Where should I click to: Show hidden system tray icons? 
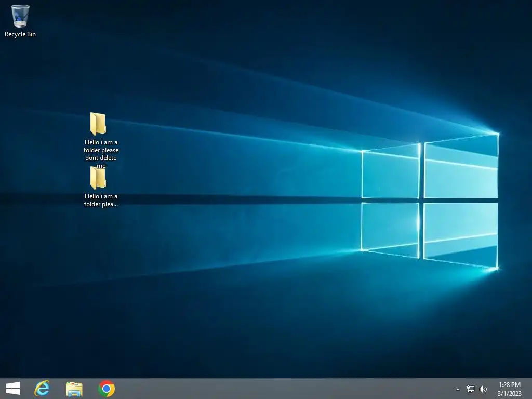pyautogui.click(x=458, y=389)
